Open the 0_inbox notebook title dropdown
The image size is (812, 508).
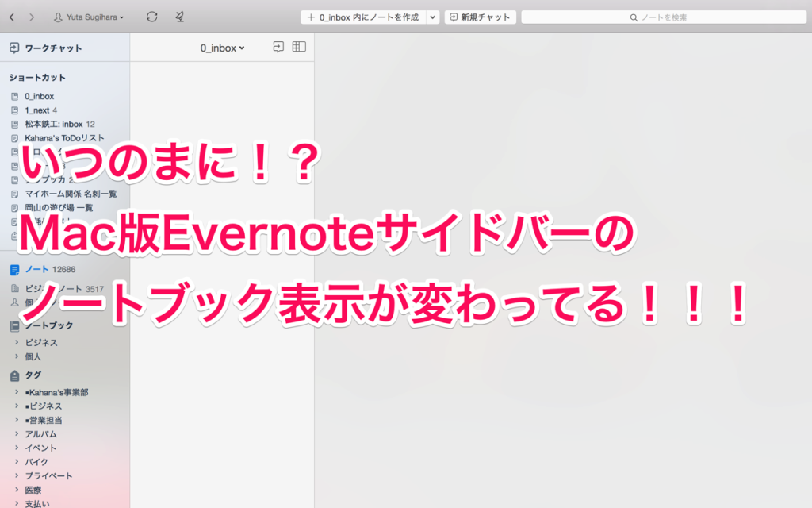click(222, 48)
